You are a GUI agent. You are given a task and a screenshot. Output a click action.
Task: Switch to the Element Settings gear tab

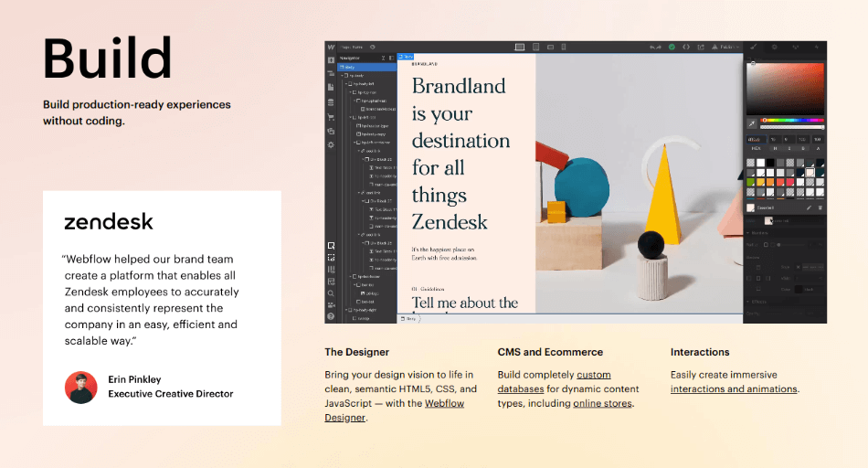(x=775, y=48)
